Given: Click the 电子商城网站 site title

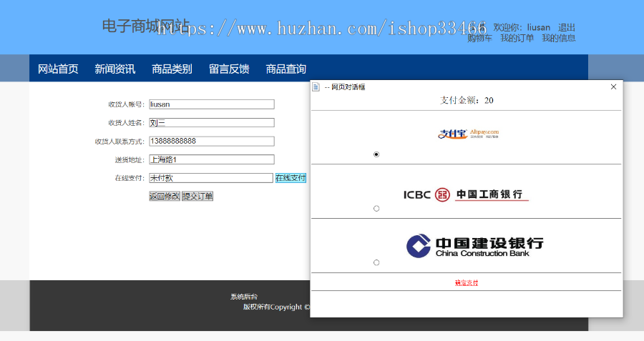Looking at the screenshot, I should point(146,26).
